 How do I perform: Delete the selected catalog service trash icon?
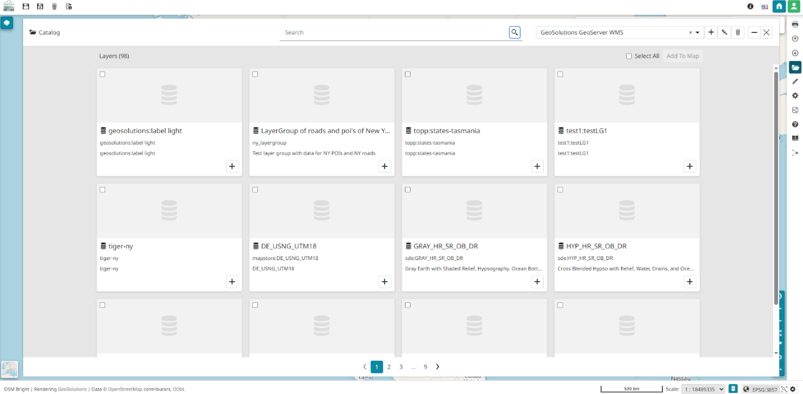(x=737, y=32)
